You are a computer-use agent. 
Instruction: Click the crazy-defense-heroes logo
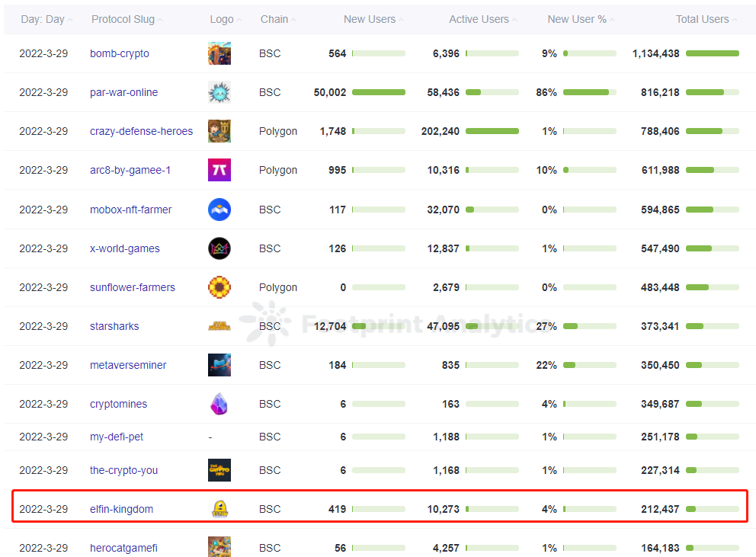click(x=219, y=131)
